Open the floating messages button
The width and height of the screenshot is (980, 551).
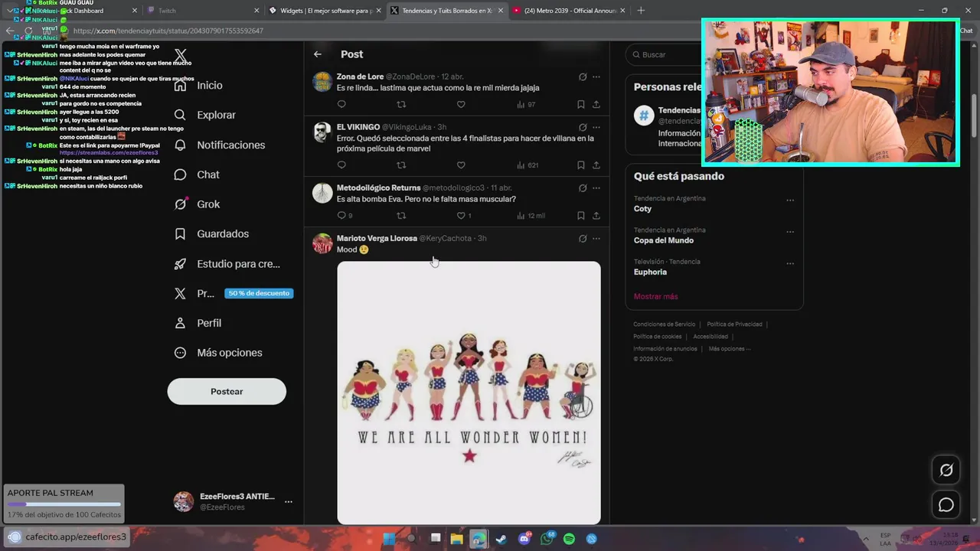point(946,505)
